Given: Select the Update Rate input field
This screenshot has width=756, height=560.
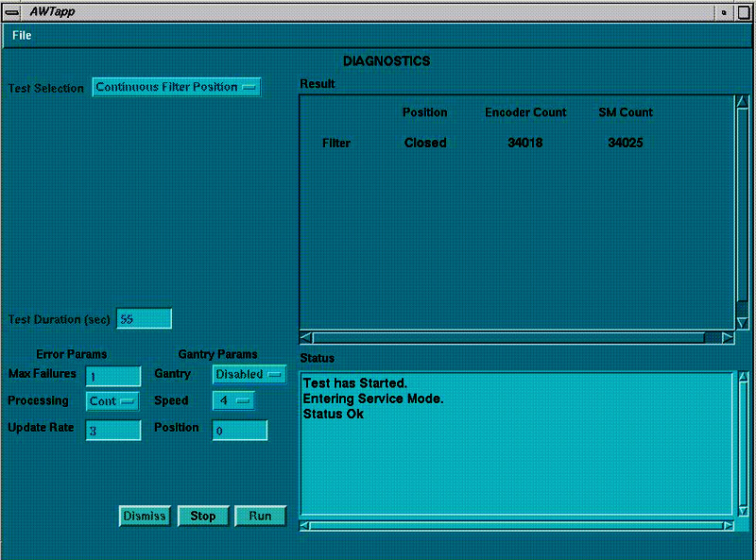Looking at the screenshot, I should [x=112, y=430].
